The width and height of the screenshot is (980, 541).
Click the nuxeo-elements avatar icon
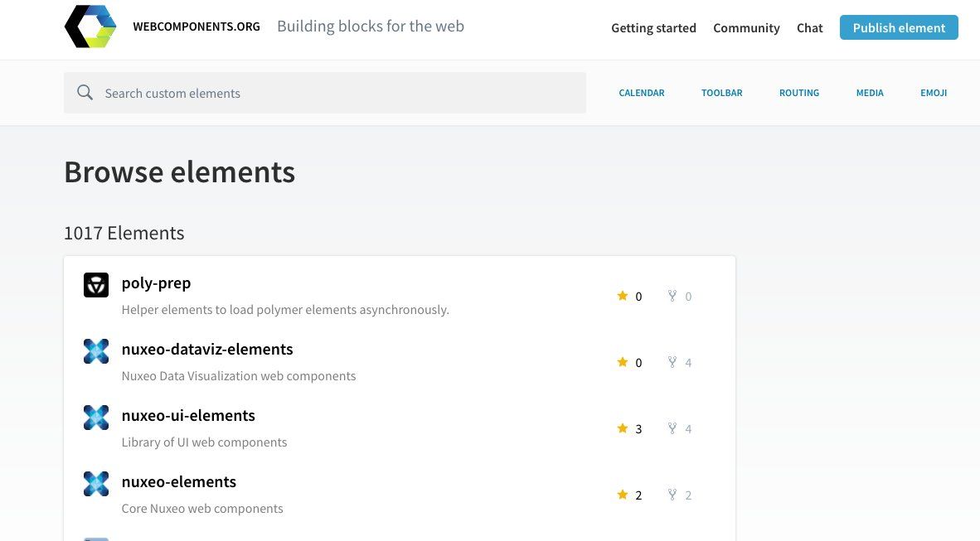[x=96, y=484]
